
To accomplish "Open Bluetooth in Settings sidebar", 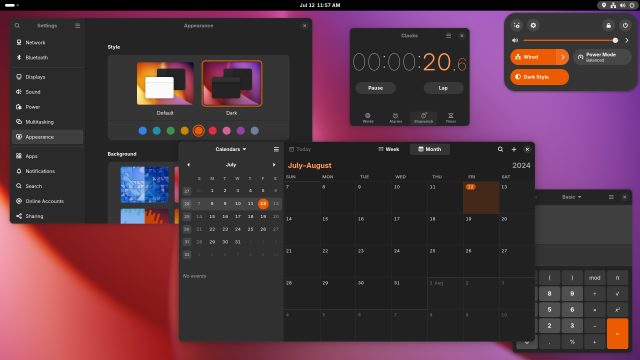I will [47, 58].
